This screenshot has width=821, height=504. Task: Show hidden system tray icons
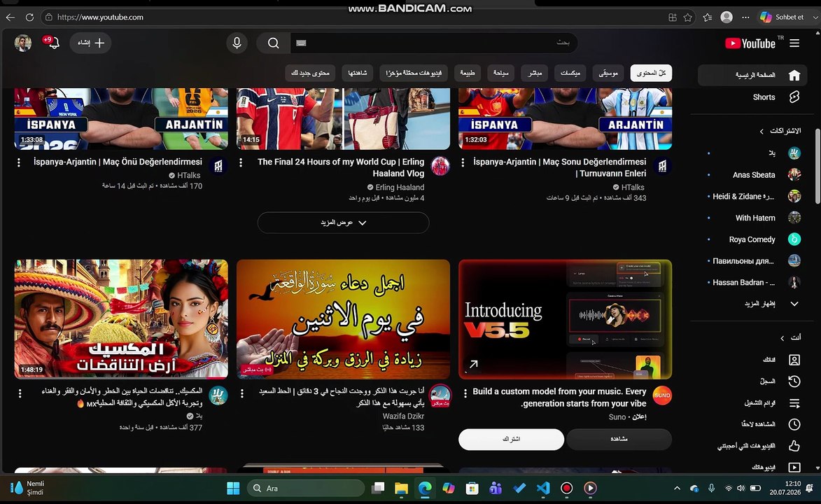click(677, 489)
